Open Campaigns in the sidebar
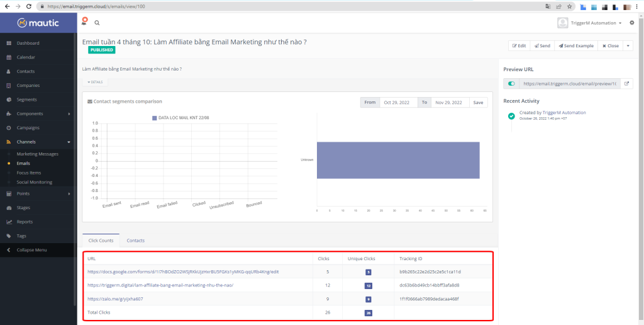 click(28, 128)
